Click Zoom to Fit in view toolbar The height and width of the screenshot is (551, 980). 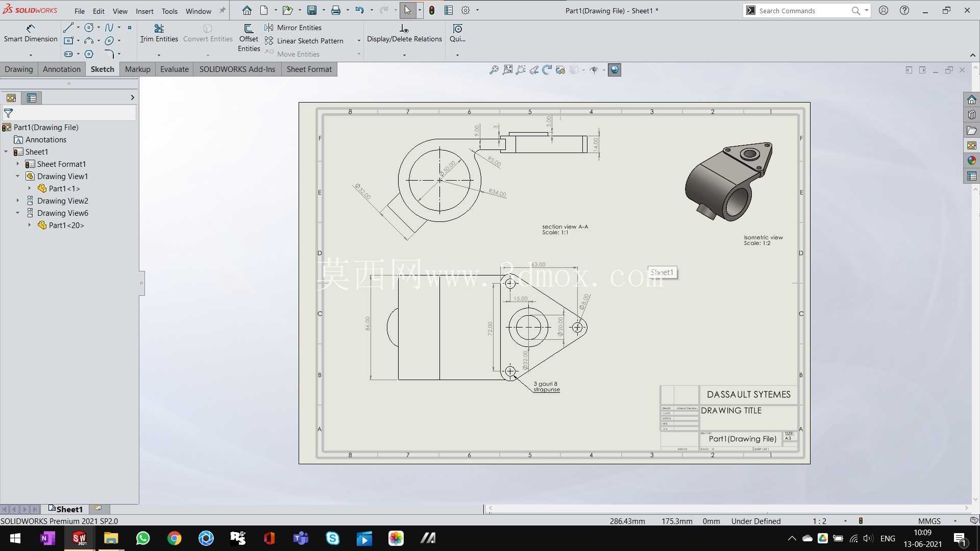point(494,70)
